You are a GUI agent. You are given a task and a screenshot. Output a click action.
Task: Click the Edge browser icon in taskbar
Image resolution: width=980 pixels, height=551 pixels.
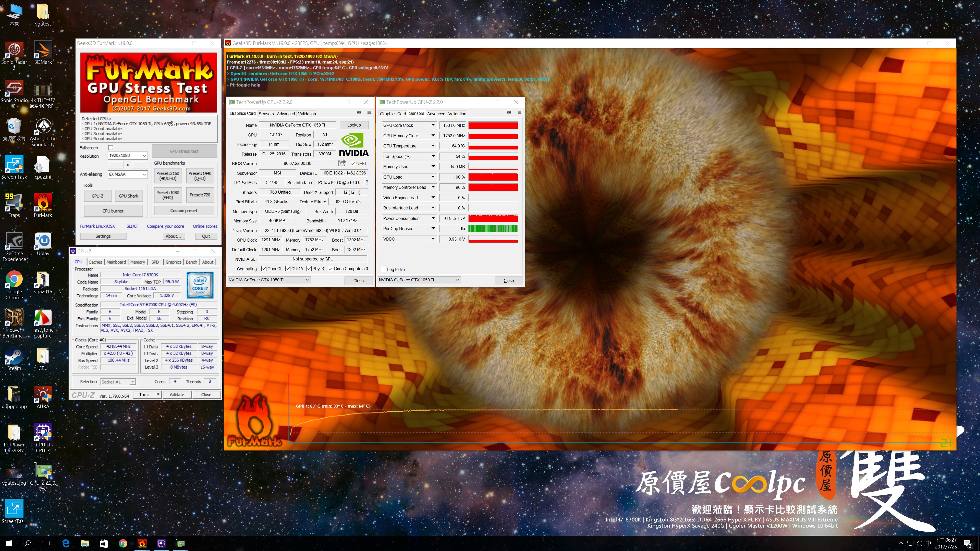(65, 543)
